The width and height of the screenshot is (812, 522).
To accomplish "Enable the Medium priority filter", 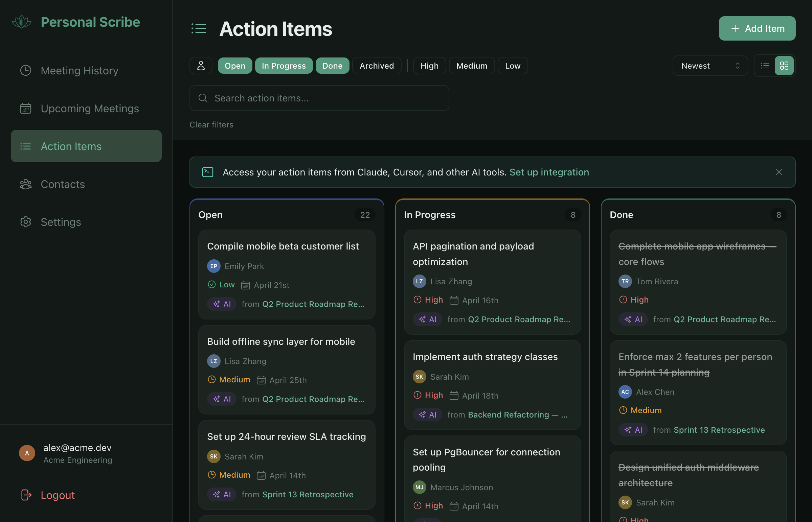I will (x=471, y=66).
